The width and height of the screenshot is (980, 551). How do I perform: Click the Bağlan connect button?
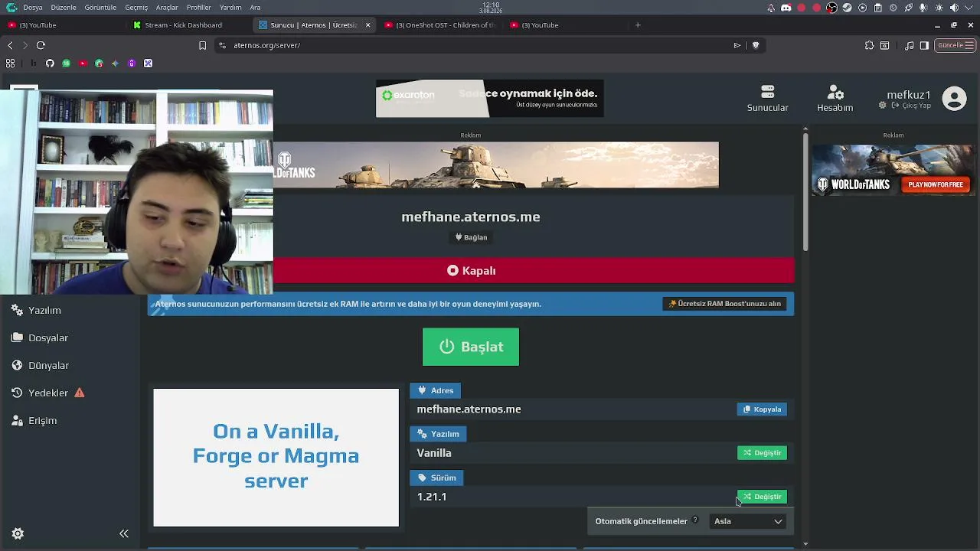[x=471, y=237]
